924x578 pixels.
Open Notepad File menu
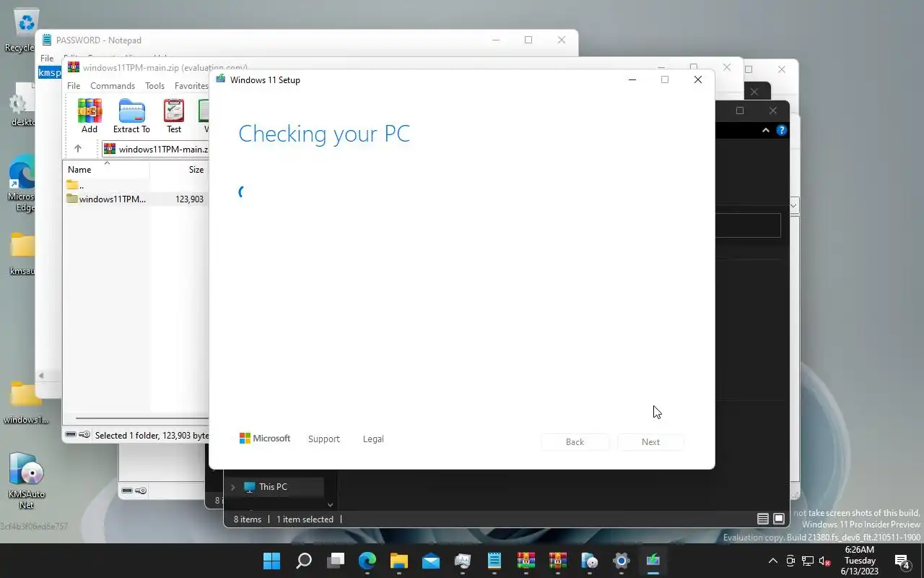point(47,58)
